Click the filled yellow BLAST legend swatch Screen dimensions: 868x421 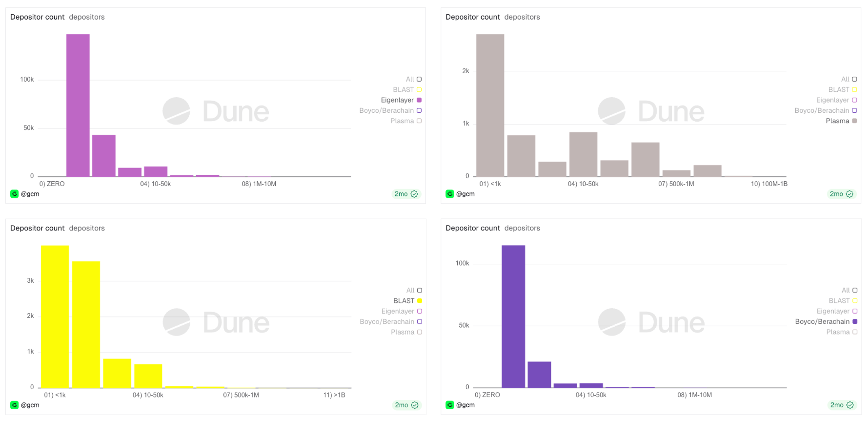pos(419,301)
